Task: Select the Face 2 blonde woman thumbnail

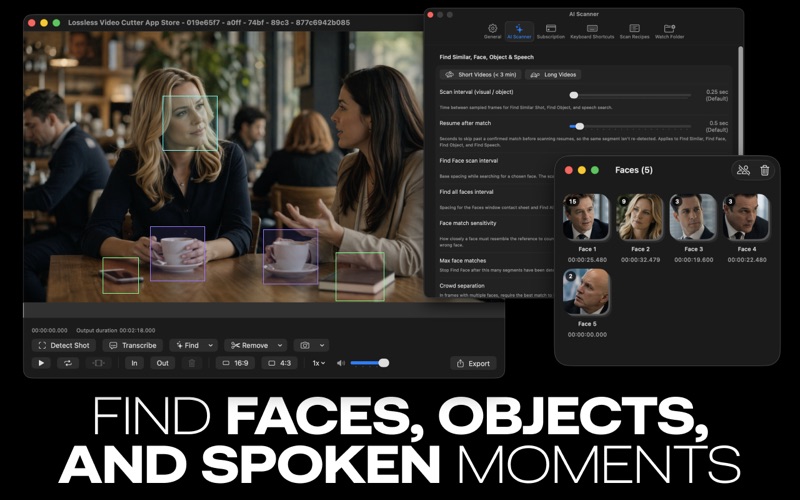Action: (640, 217)
